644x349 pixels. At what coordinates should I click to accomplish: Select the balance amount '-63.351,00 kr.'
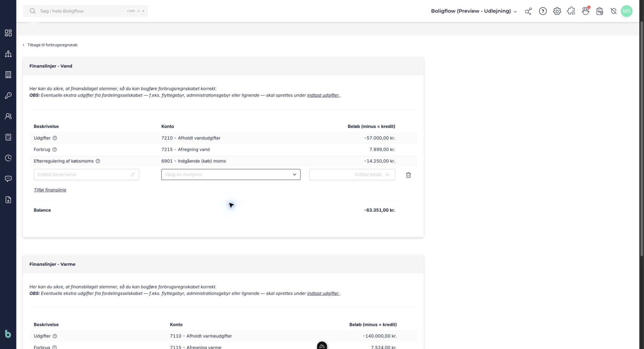click(x=380, y=210)
